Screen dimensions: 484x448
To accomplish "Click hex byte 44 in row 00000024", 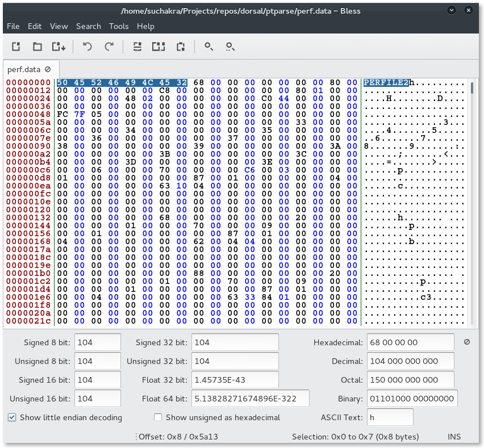I will [x=283, y=98].
